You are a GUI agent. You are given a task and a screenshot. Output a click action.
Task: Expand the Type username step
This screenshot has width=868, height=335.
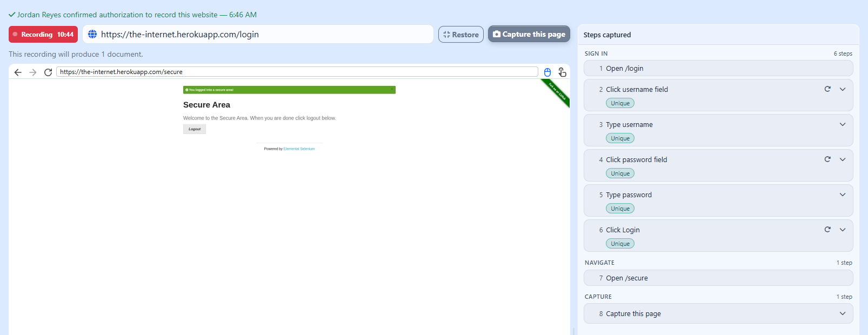coord(843,124)
